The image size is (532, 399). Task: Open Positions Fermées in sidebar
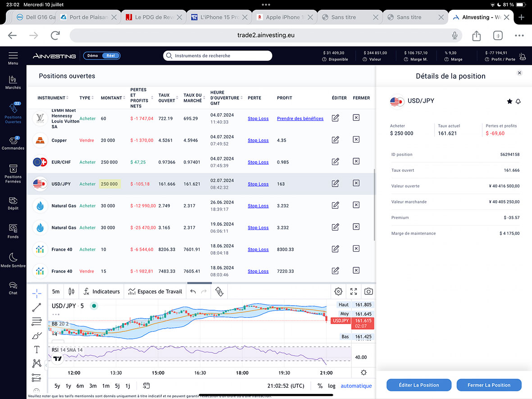(13, 173)
